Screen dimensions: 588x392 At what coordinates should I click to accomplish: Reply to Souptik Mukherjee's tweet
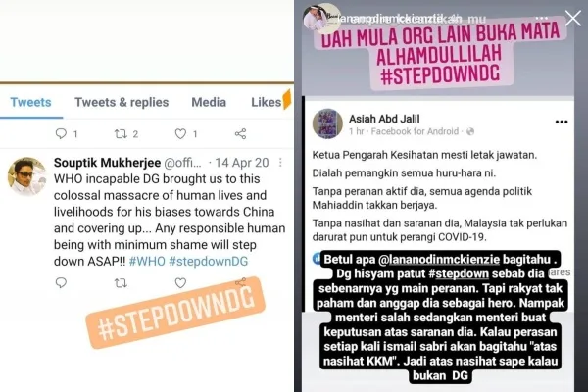pos(61,282)
